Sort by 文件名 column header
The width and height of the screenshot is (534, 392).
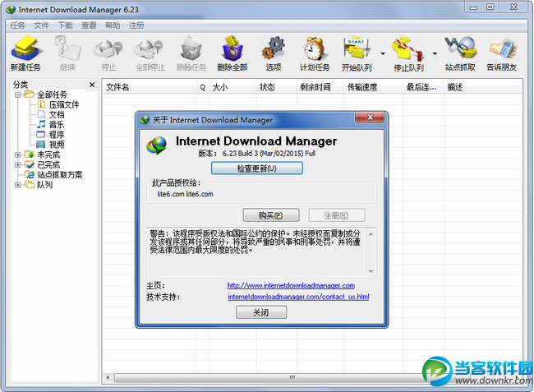coord(150,87)
